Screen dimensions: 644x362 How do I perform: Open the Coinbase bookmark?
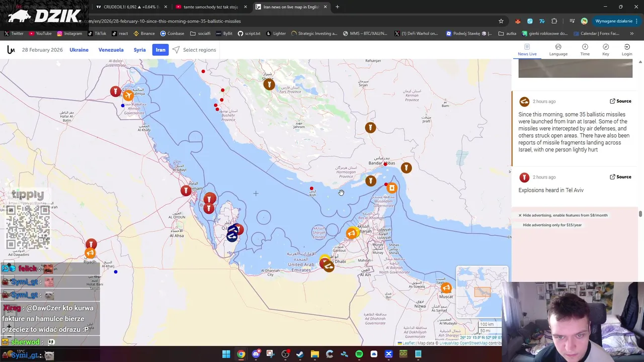tap(172, 34)
